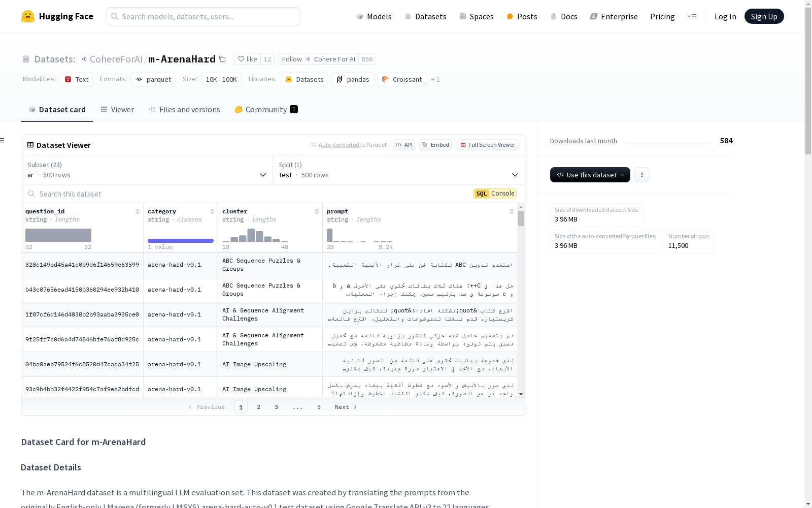Screen dimensions: 812x508
Task: Go to Datasets in top navigation
Action: pos(425,16)
